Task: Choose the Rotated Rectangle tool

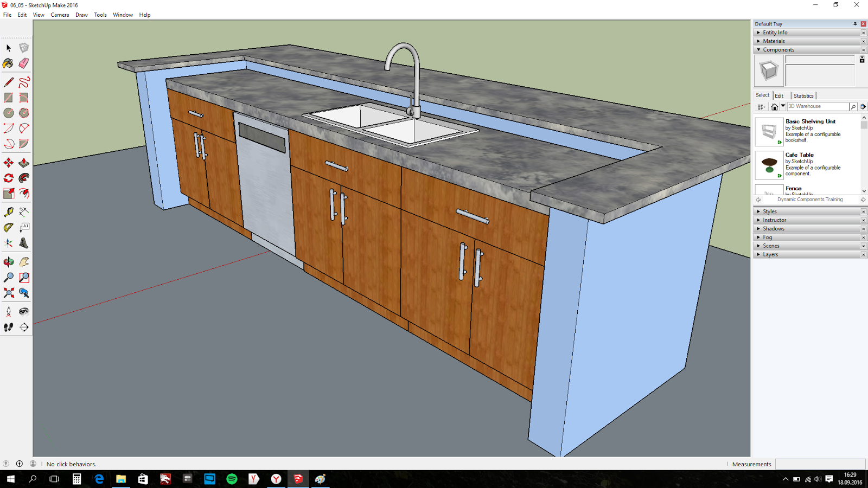Action: click(24, 98)
